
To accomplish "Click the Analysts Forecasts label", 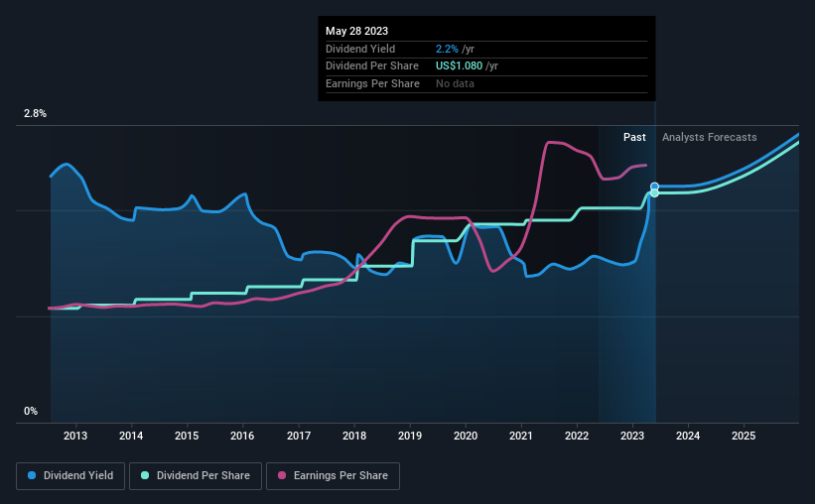I will click(710, 137).
